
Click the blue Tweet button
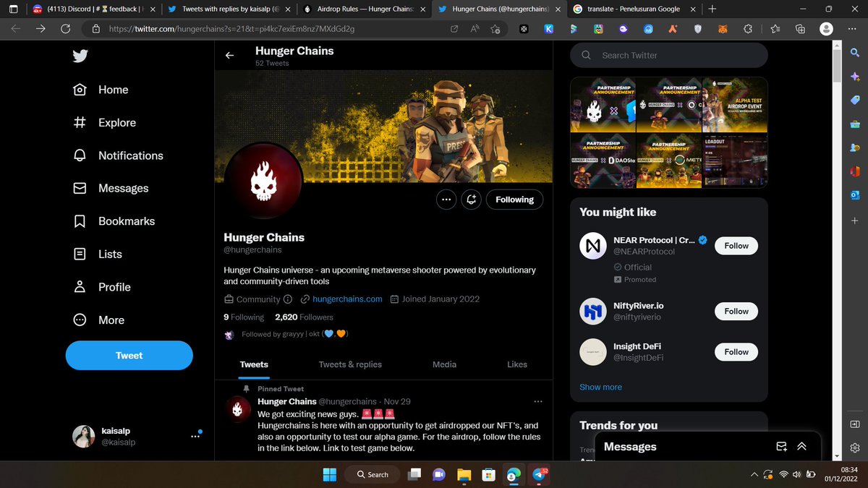129,355
